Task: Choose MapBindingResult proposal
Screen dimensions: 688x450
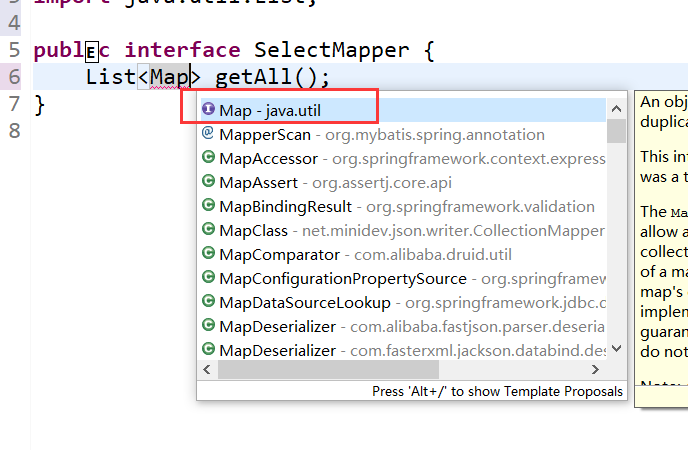Action: 403,206
